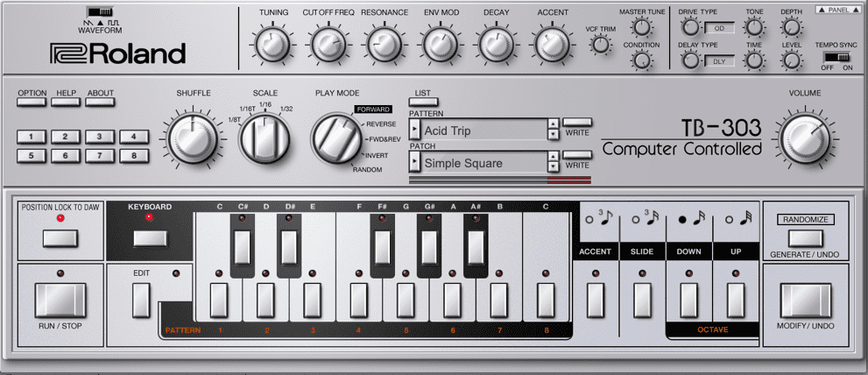Select bank button 1
The width and height of the screenshot is (868, 375).
click(x=31, y=137)
